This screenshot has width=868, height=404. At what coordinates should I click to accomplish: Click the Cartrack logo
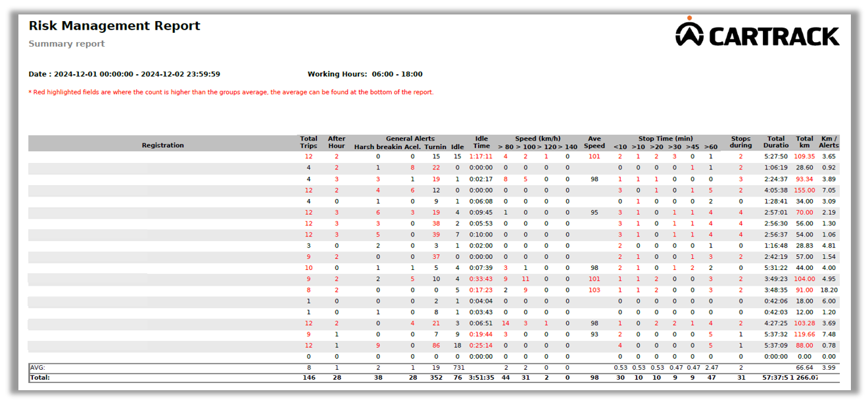pos(757,33)
